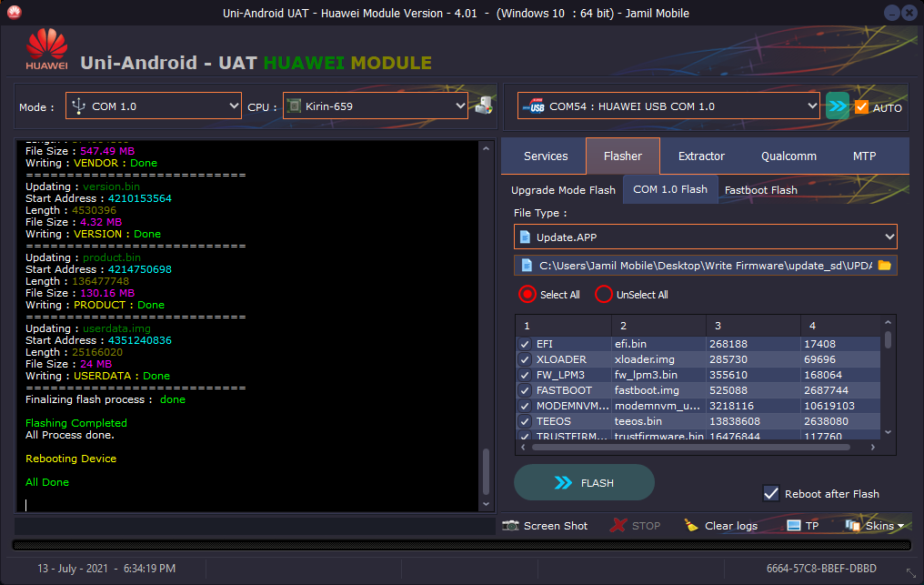Open the Qualcomm tab
924x585 pixels.
788,156
